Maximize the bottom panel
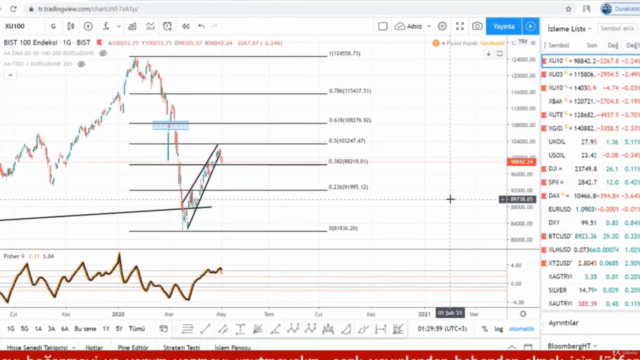 tap(528, 347)
